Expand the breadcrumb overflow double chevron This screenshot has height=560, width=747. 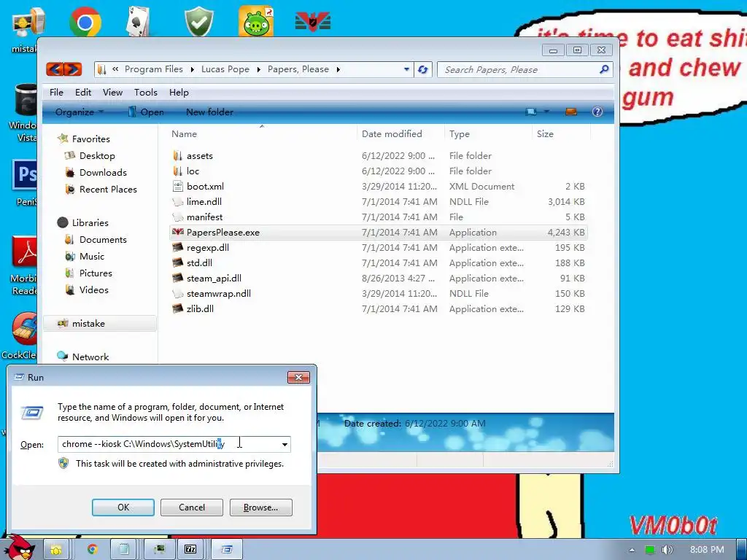[x=115, y=69]
